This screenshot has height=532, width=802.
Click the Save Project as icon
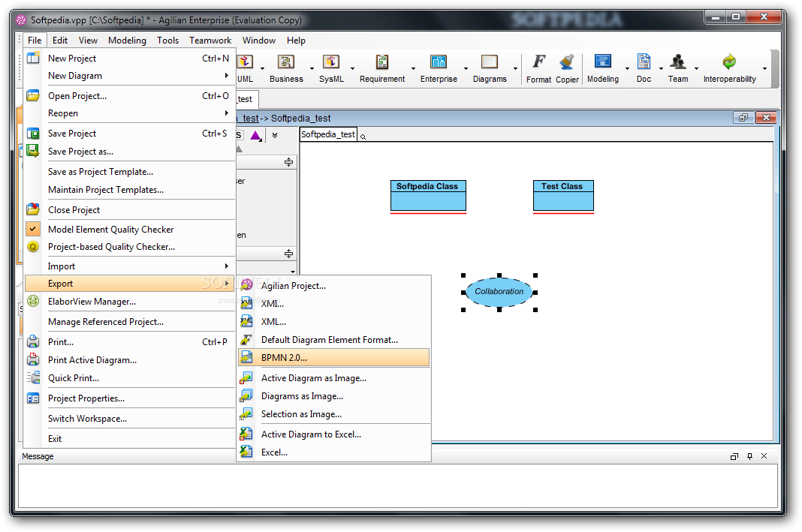point(33,151)
